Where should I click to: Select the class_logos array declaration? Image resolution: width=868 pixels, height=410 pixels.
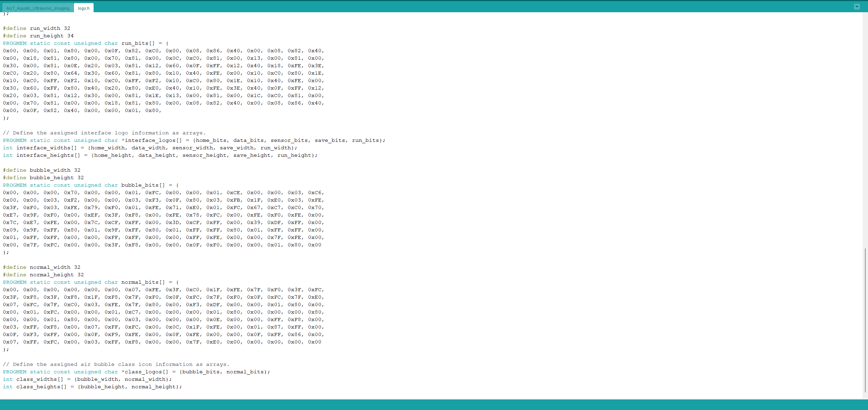(137, 371)
